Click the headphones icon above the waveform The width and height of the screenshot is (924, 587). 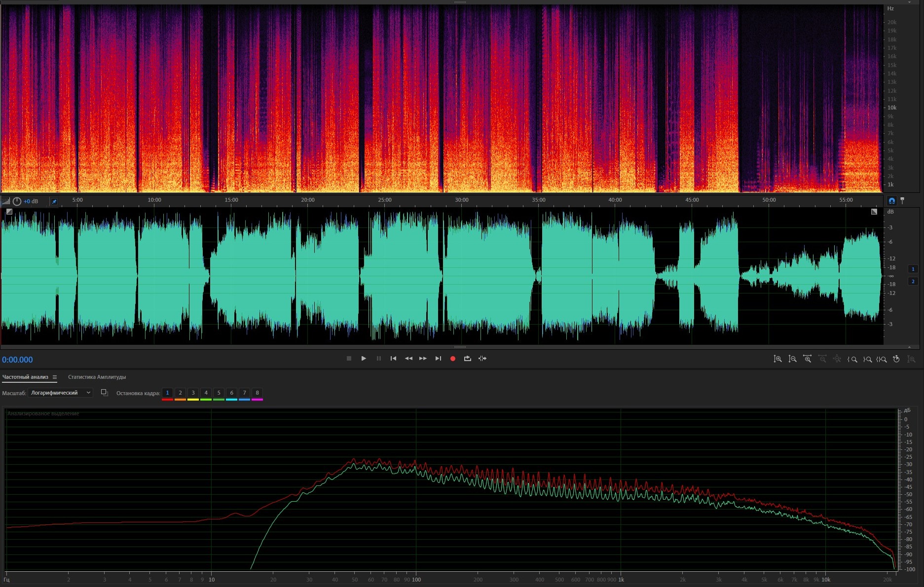point(891,201)
